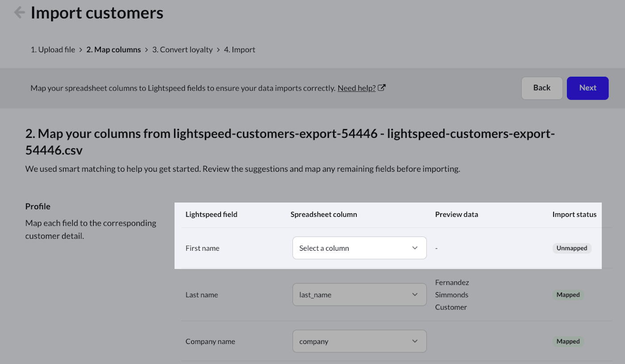625x364 pixels.
Task: Click the Spreadsheet column header
Action: coord(324,215)
